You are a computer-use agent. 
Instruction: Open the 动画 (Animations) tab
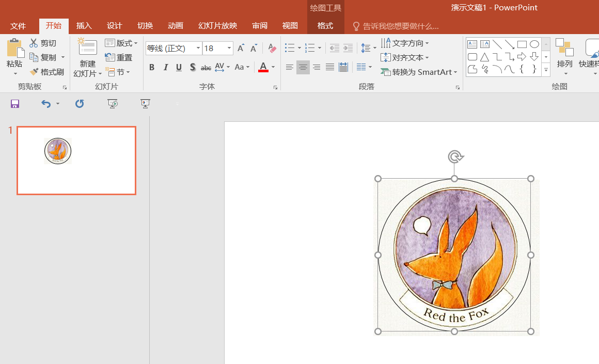tap(176, 26)
